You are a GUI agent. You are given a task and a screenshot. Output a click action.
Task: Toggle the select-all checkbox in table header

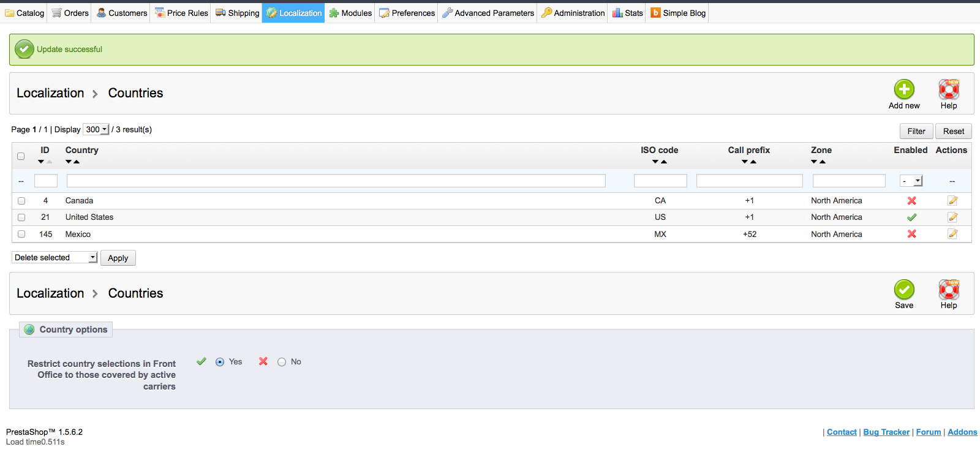pos(21,156)
